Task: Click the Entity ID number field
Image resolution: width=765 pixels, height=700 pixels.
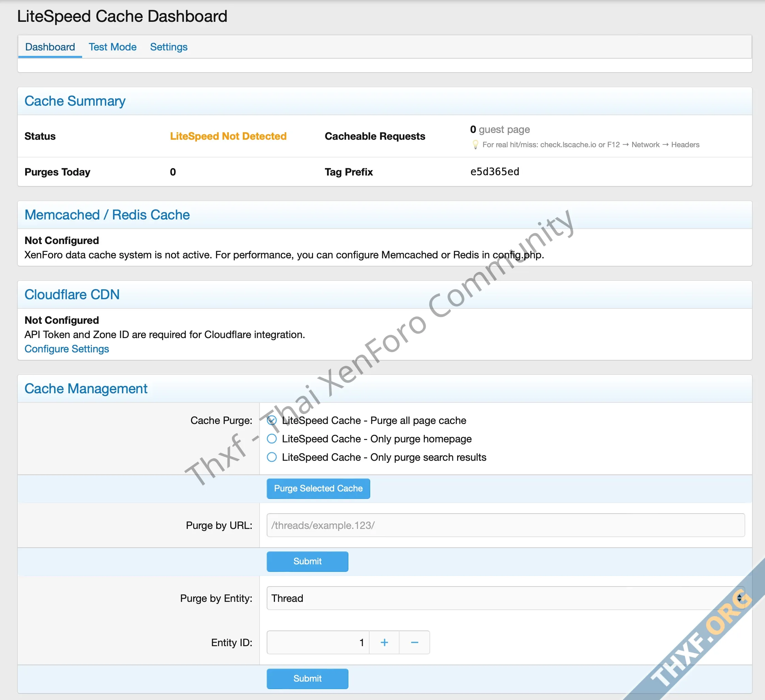Action: tap(318, 642)
